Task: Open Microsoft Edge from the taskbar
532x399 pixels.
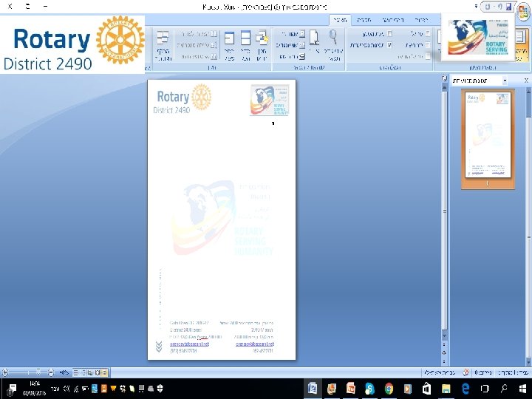Action: (x=465, y=389)
